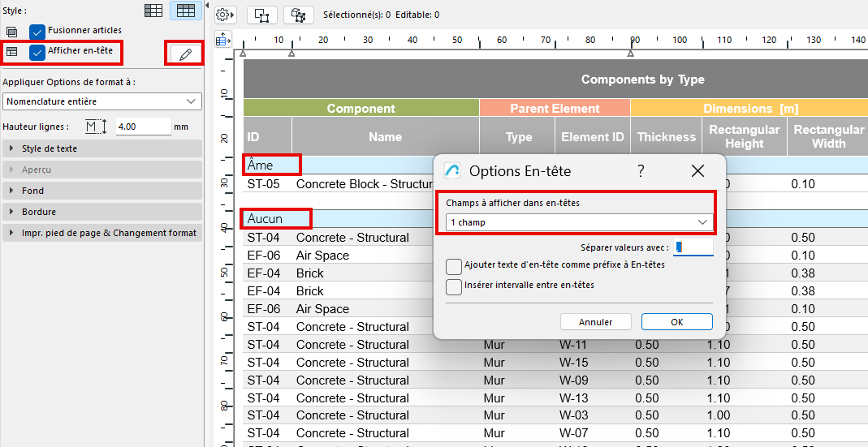Click the ruler table-fit icon at corner

coord(223,39)
